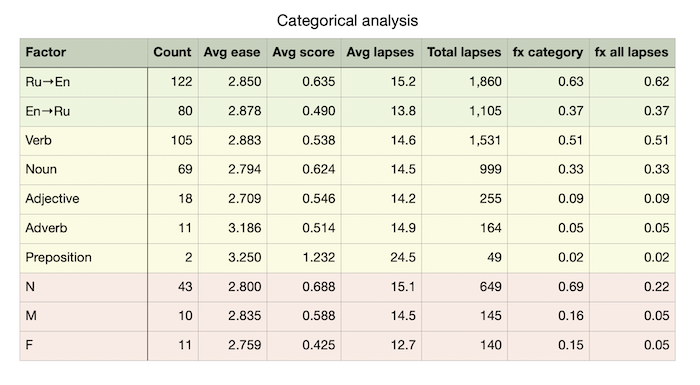Select the cell with total lapses 1,860
This screenshot has width=700, height=385.
464,82
